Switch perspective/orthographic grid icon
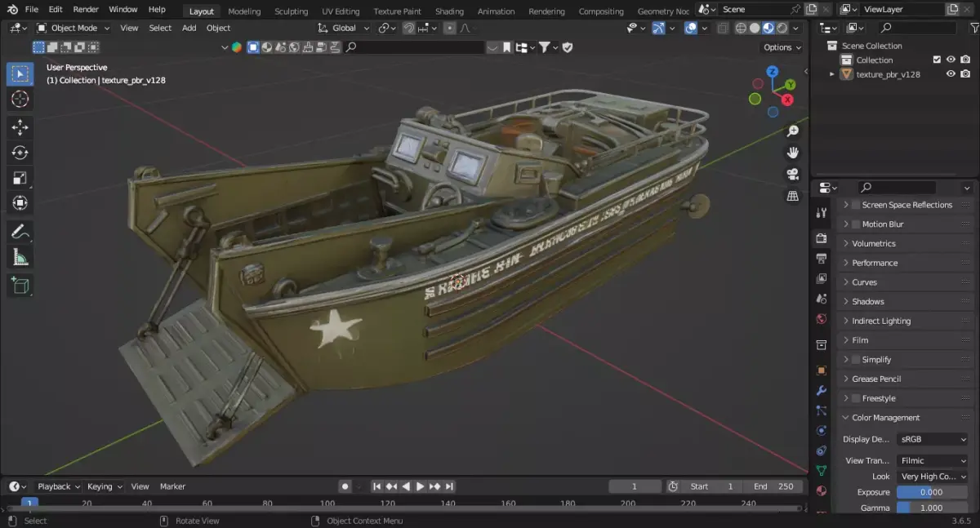Image resolution: width=980 pixels, height=528 pixels. (x=792, y=196)
